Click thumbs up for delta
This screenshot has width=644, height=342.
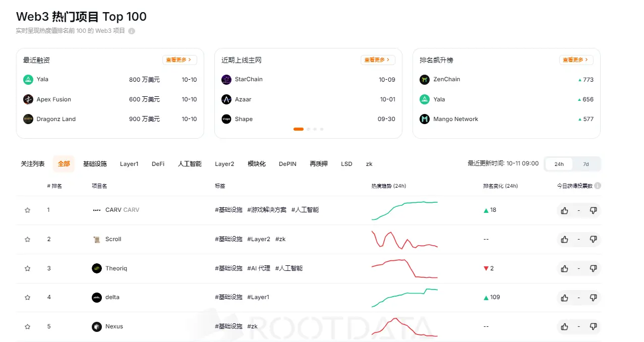point(564,298)
